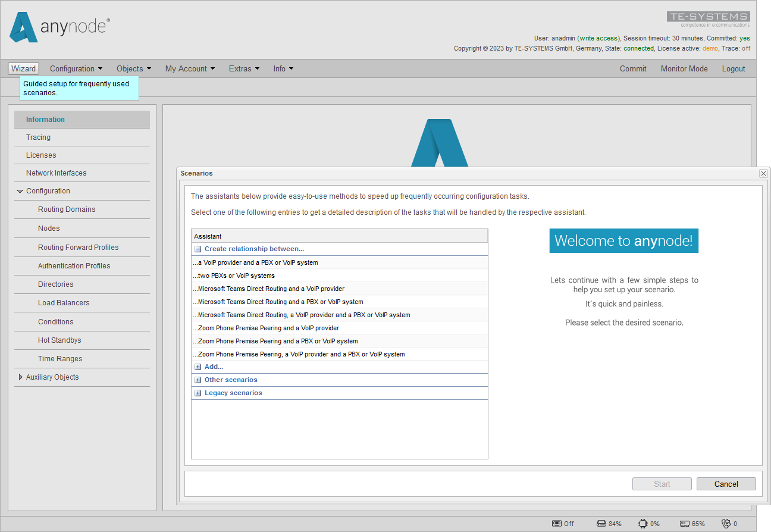Click the '(write access)' text in the header

click(x=598, y=38)
